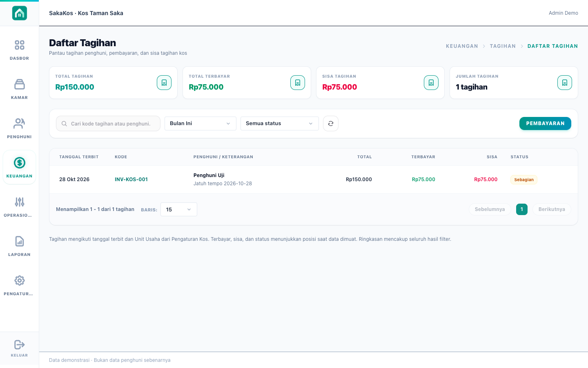Open the Laporan report icon
The height and width of the screenshot is (368, 588).
point(20,241)
